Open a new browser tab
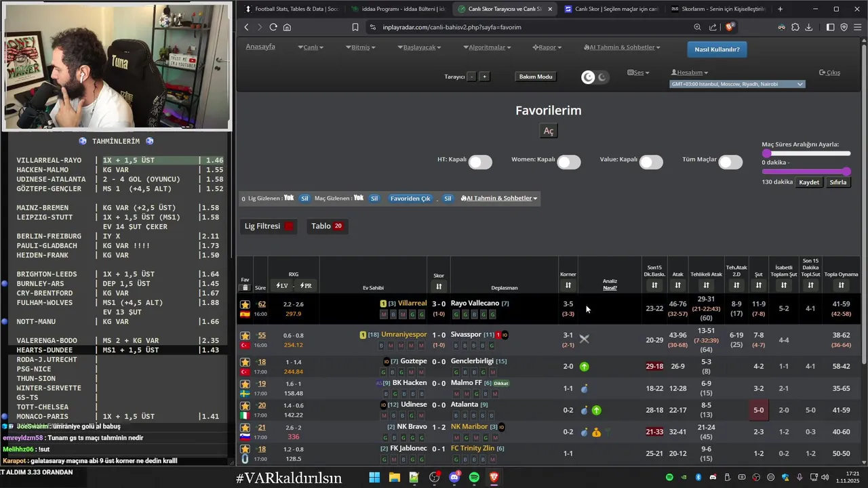Screen dimensions: 868x488 (x=780, y=9)
